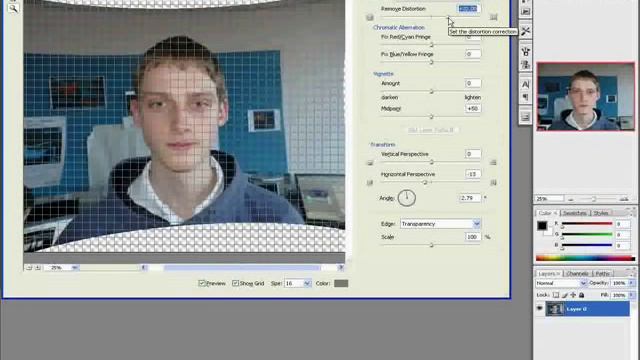
Task: Click the Fix Red/Cyan Fringe slider
Action: click(431, 44)
